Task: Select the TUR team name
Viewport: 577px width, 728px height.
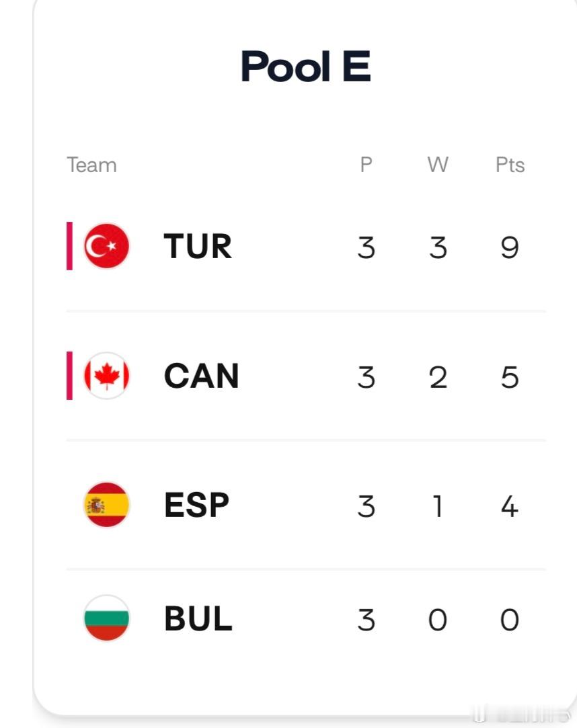Action: click(198, 246)
